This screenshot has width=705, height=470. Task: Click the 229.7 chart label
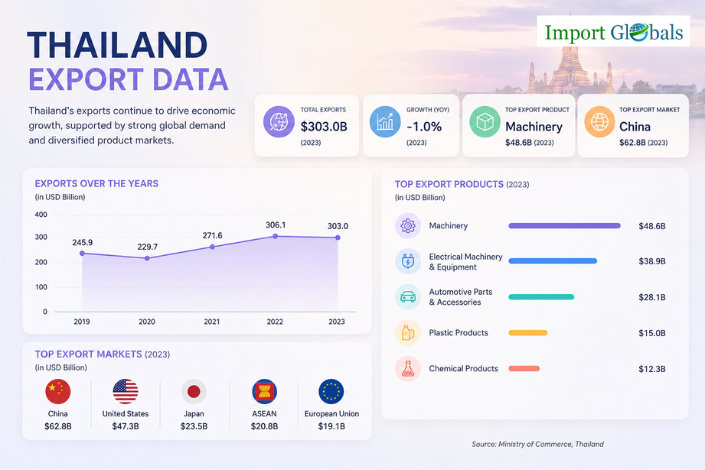tap(147, 247)
